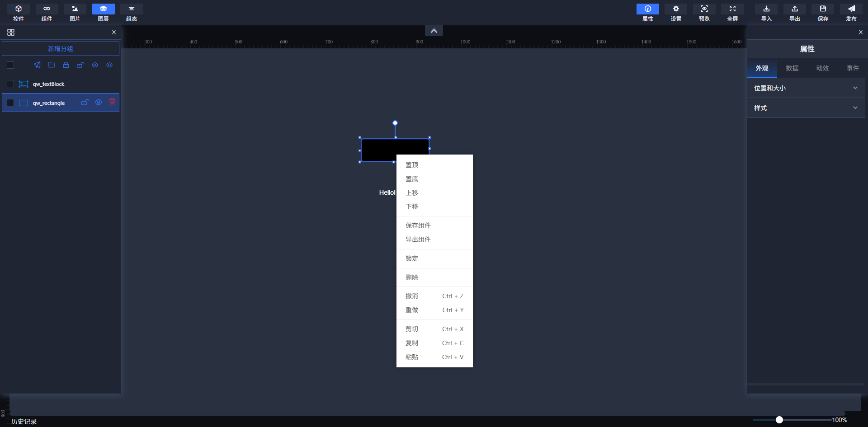This screenshot has height=427, width=868.
Task: Toggle the 图层 layers panel button
Action: coord(104,13)
